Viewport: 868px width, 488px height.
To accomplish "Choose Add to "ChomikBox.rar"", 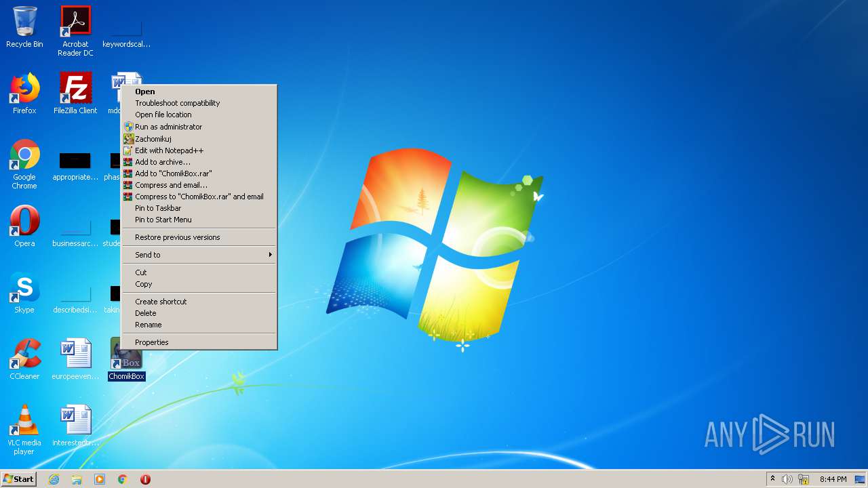I will tap(199, 174).
